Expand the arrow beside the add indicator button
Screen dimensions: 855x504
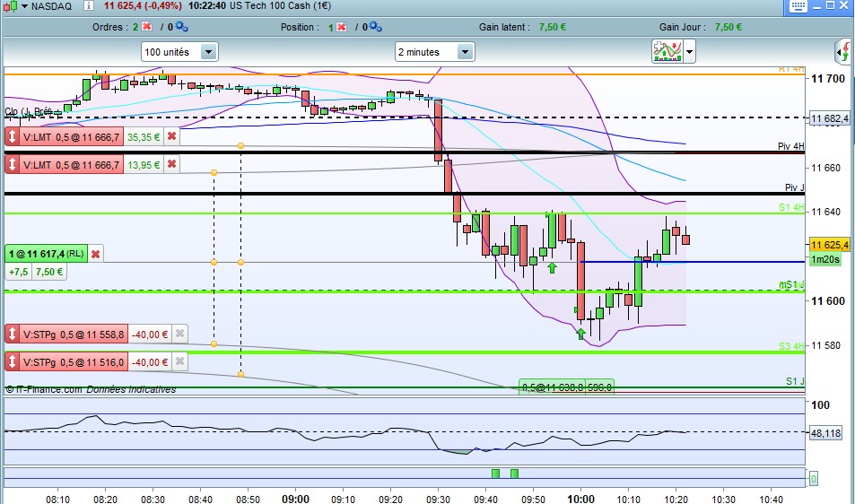click(689, 52)
